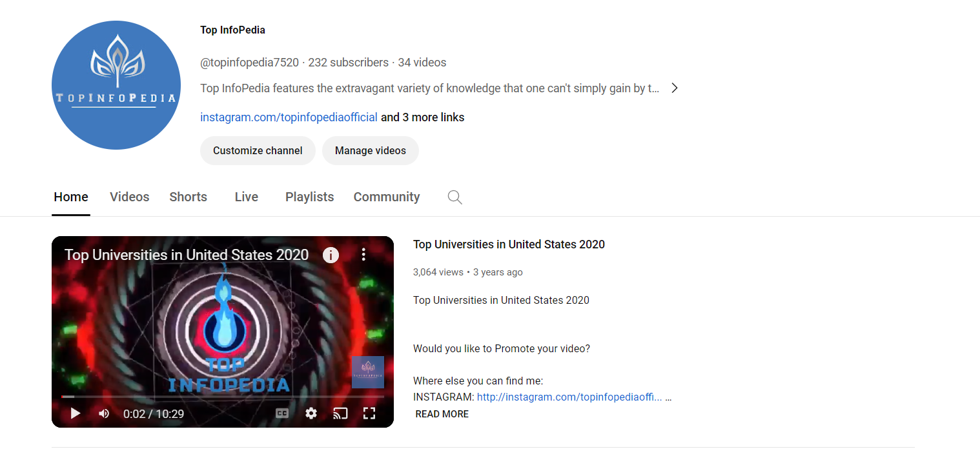Enter fullscreen mode on the video

(x=369, y=413)
